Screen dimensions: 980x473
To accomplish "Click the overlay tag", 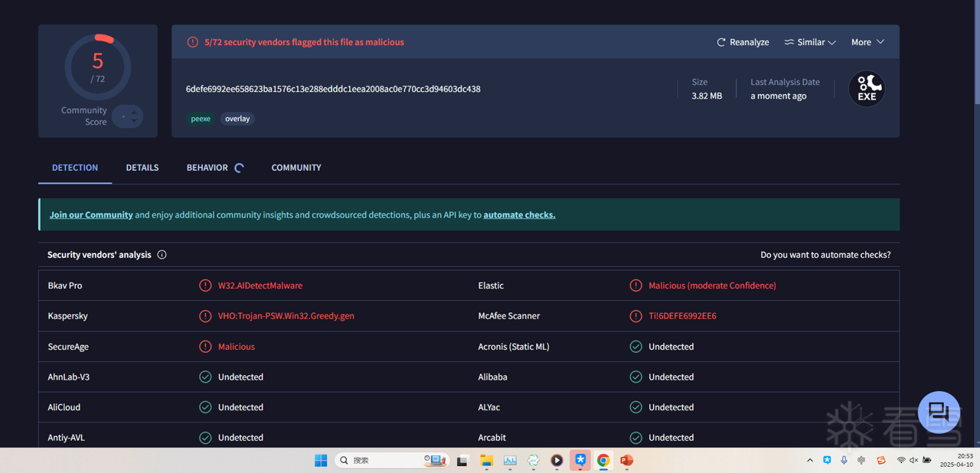I will (237, 119).
